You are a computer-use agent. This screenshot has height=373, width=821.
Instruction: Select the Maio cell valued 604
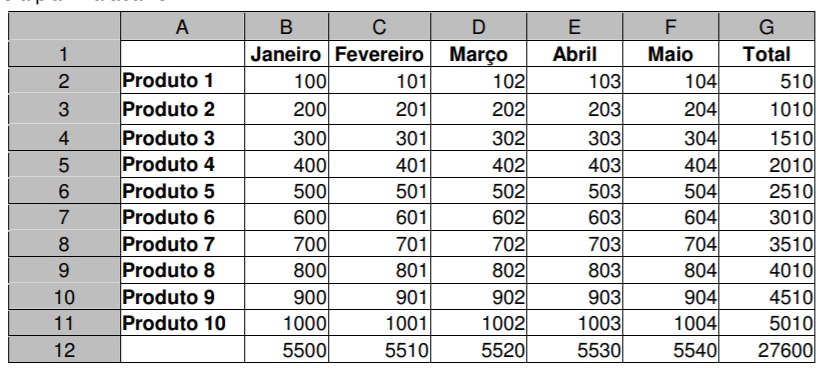[671, 217]
